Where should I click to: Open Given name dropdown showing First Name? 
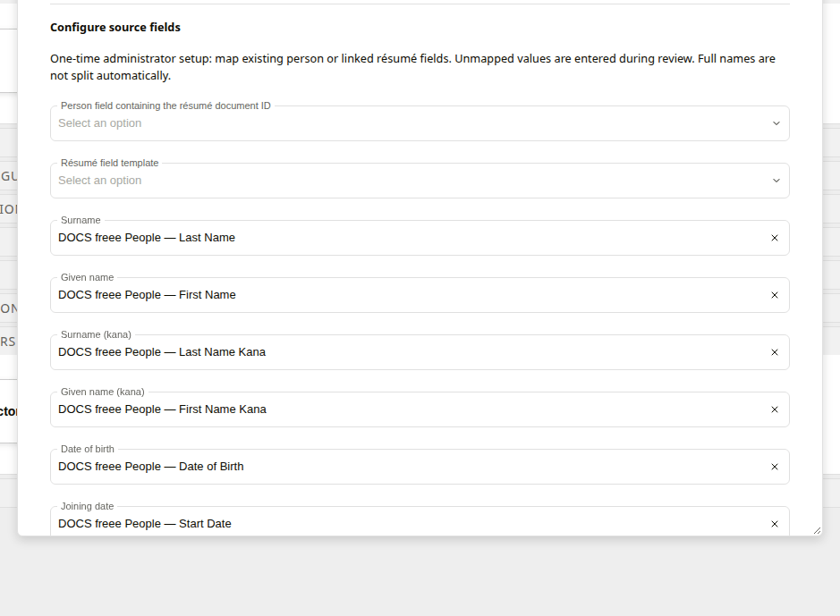pyautogui.click(x=420, y=295)
